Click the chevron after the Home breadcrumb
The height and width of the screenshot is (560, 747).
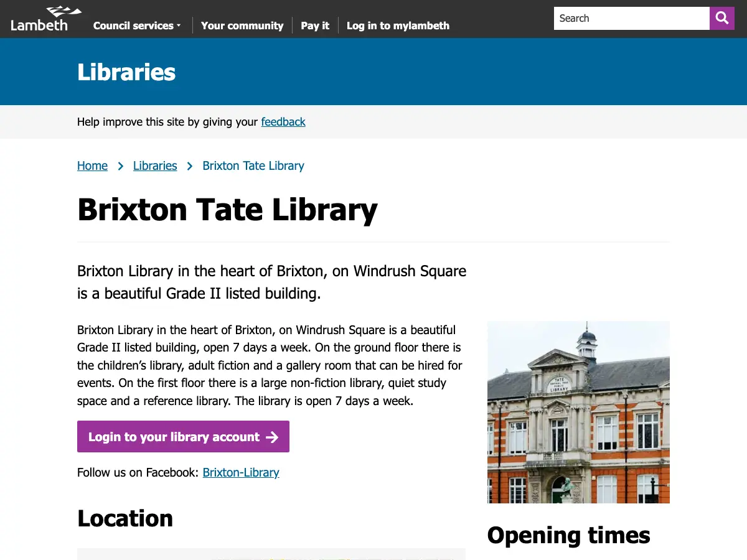tap(121, 166)
